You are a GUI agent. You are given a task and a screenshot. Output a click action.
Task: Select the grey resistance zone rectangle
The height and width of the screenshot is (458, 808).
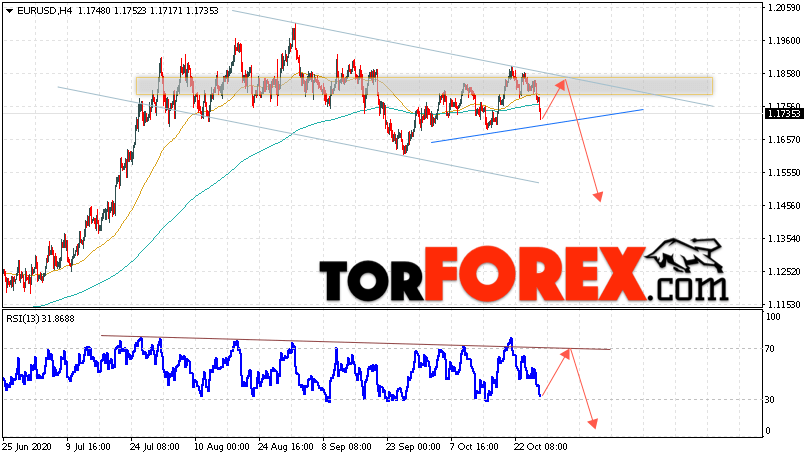pyautogui.click(x=424, y=86)
